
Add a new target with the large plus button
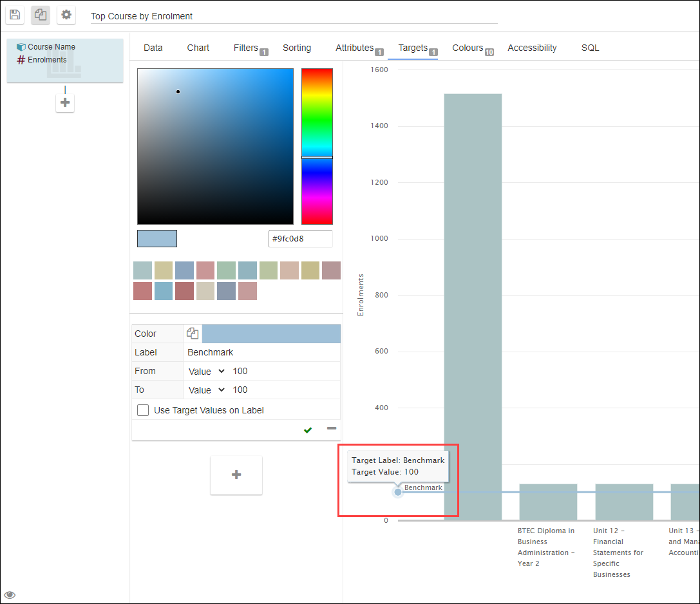(x=236, y=475)
